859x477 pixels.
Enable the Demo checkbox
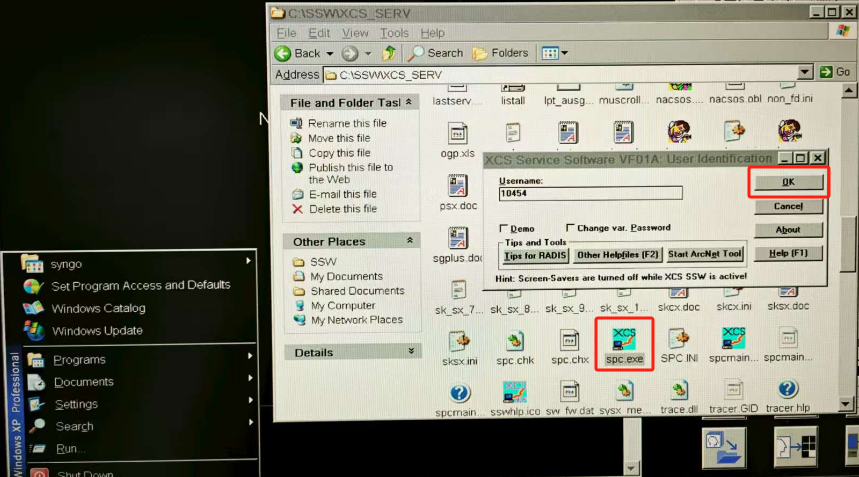pos(503,228)
